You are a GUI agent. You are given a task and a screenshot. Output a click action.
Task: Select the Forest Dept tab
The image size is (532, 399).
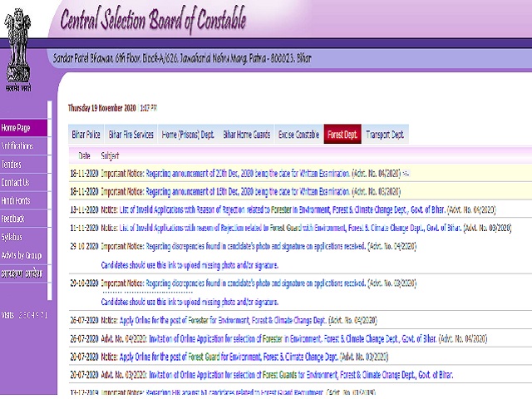(x=342, y=135)
